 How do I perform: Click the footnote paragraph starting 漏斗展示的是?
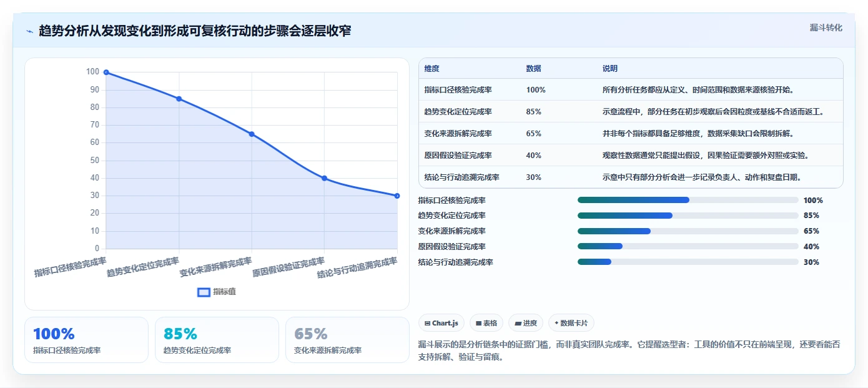(629, 351)
